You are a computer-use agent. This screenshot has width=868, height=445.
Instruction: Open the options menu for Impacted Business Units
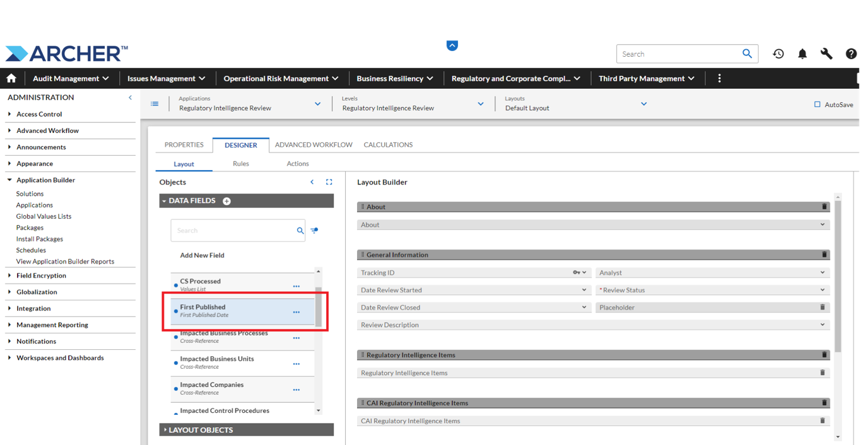[x=296, y=364]
